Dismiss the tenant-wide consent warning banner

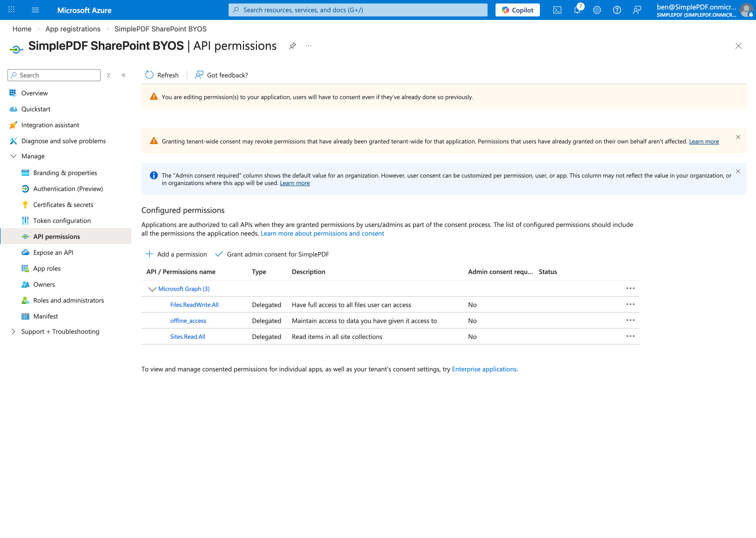[738, 137]
